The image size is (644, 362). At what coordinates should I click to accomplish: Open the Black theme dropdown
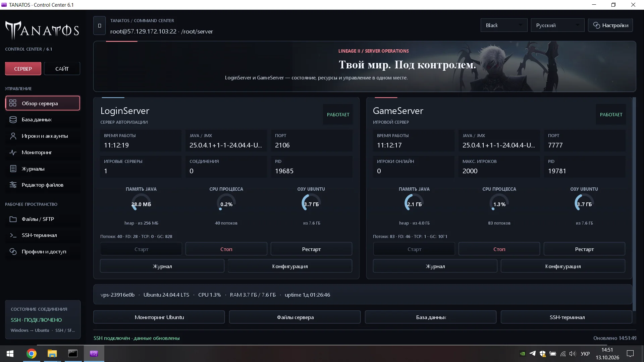click(504, 25)
